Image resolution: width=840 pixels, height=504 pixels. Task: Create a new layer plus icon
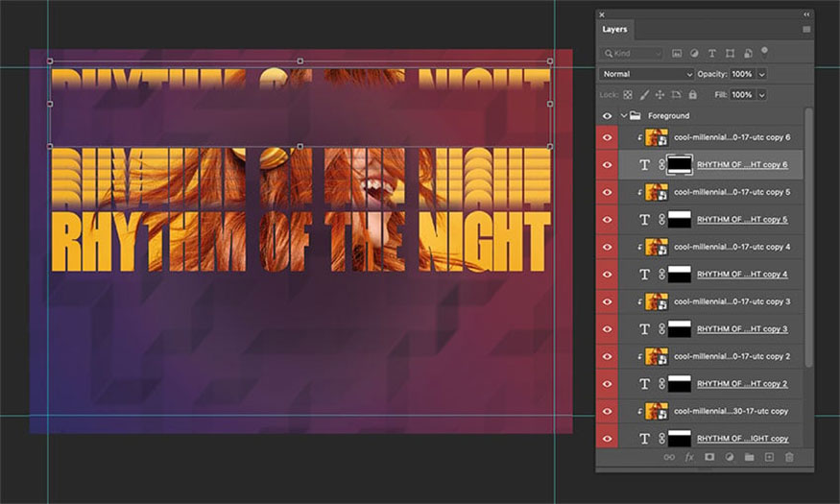point(769,457)
